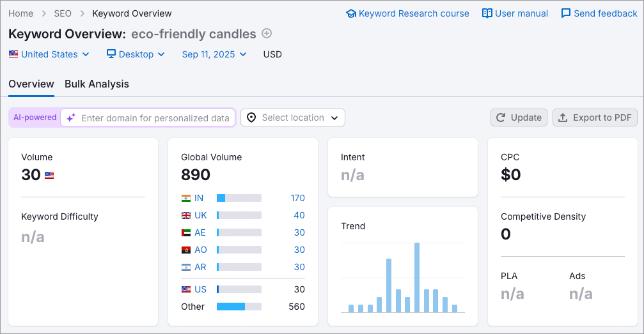Click the tallest bar in Trend chart
The height and width of the screenshot is (334, 644).
(x=417, y=277)
